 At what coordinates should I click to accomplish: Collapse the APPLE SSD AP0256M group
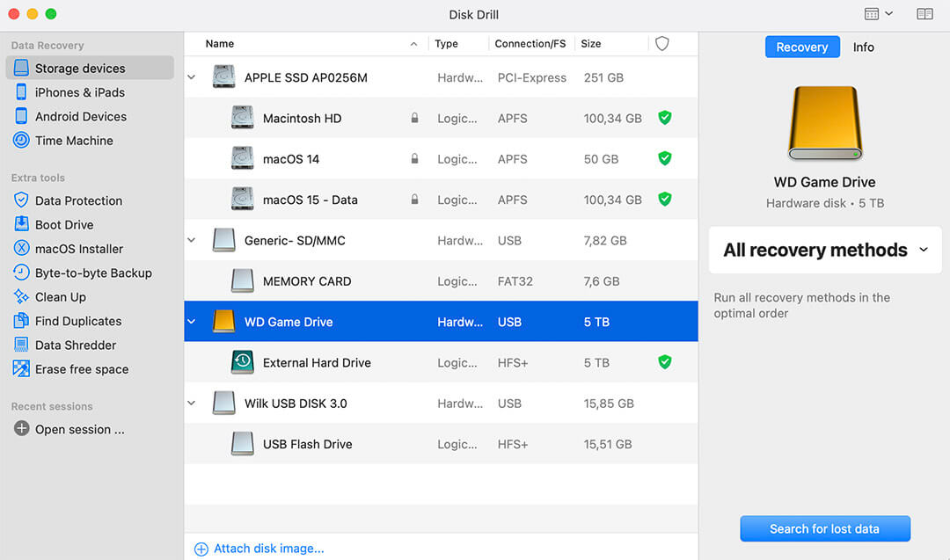click(x=192, y=77)
